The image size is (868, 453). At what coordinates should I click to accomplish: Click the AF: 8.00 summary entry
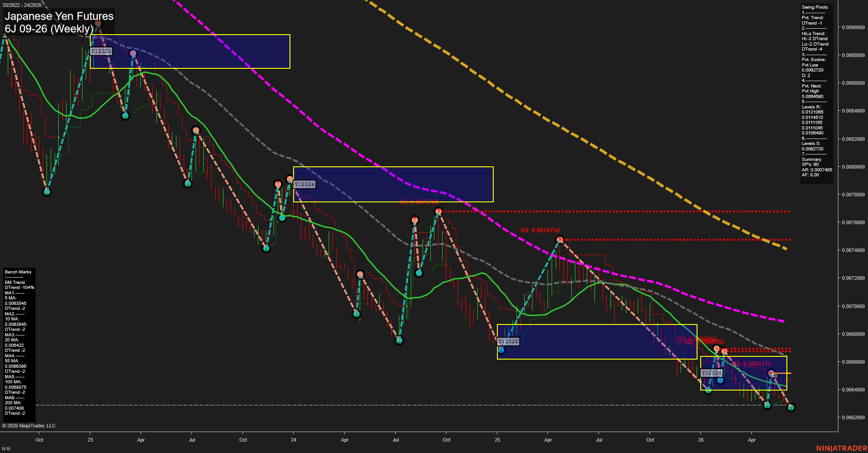tap(811, 175)
